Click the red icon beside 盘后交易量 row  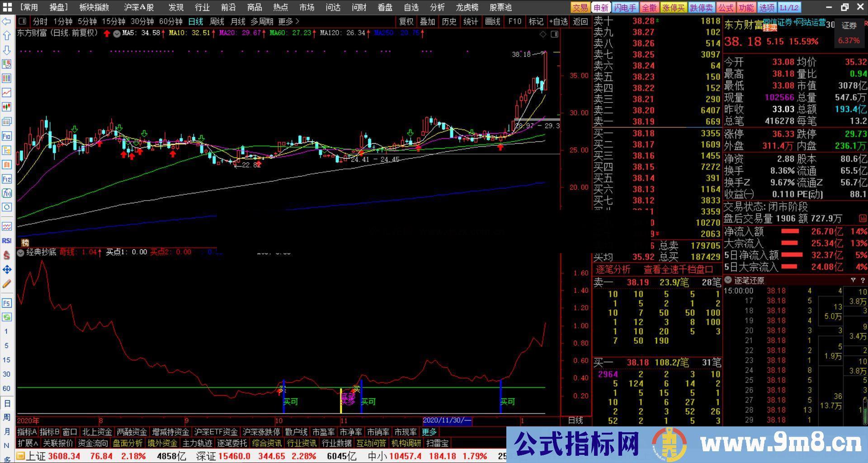click(x=863, y=219)
